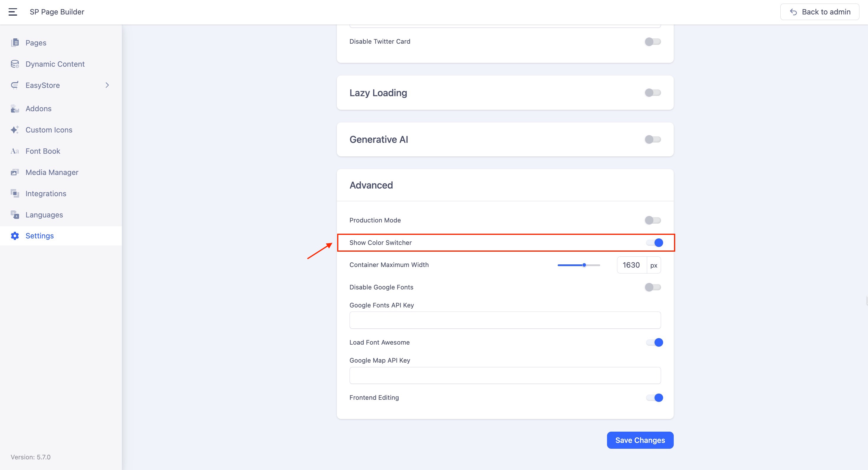The image size is (868, 470).
Task: Disable the Show Color Switcher toggle
Action: tap(654, 243)
